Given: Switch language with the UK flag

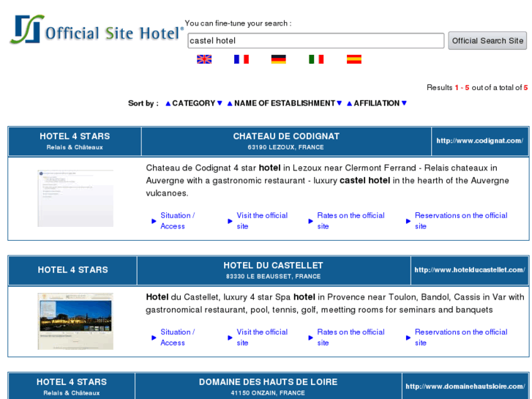Looking at the screenshot, I should pyautogui.click(x=204, y=59).
